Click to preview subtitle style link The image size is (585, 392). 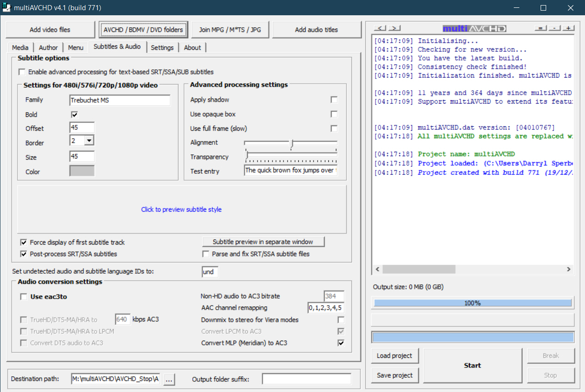click(181, 209)
